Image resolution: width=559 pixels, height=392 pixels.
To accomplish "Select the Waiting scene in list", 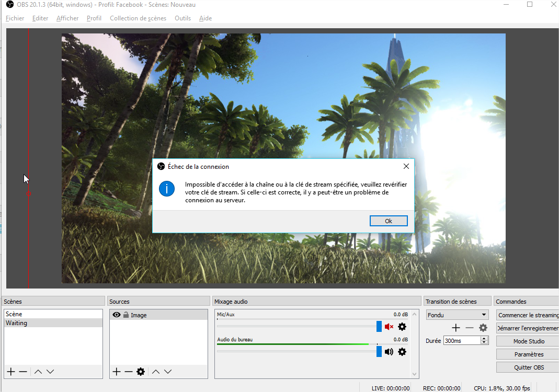I will (x=53, y=323).
